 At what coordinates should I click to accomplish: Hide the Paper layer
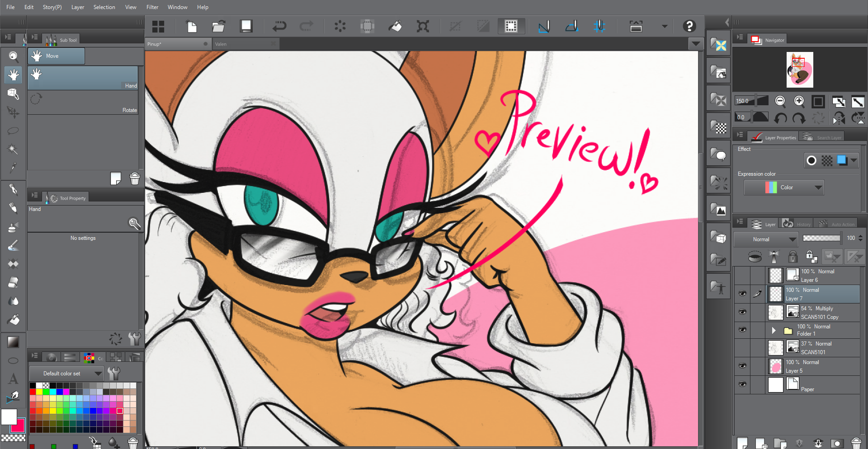click(x=742, y=384)
